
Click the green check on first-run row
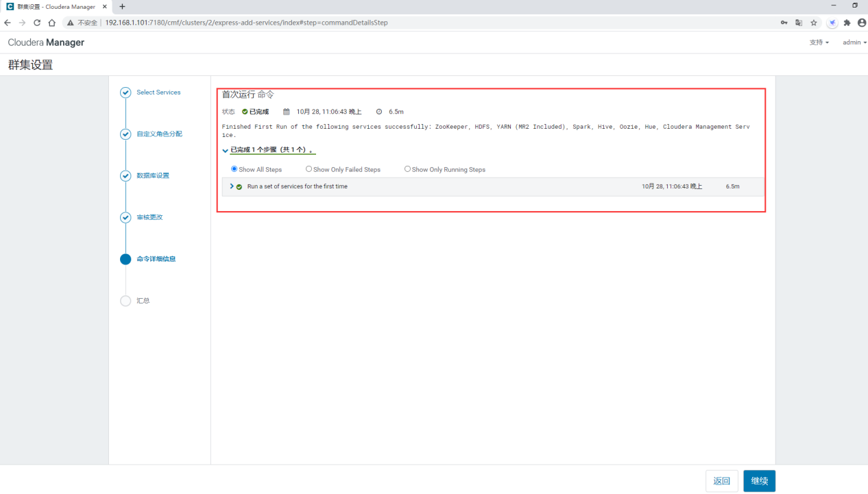[x=239, y=186]
